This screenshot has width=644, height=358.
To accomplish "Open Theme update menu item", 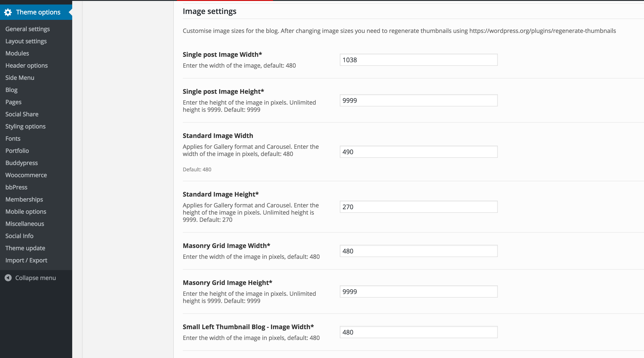I will coord(25,248).
